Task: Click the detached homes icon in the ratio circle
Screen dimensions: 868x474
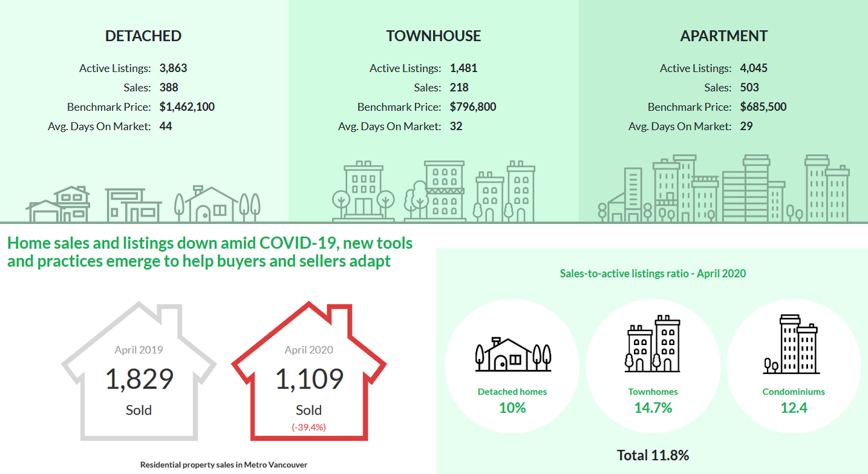Action: [x=512, y=355]
